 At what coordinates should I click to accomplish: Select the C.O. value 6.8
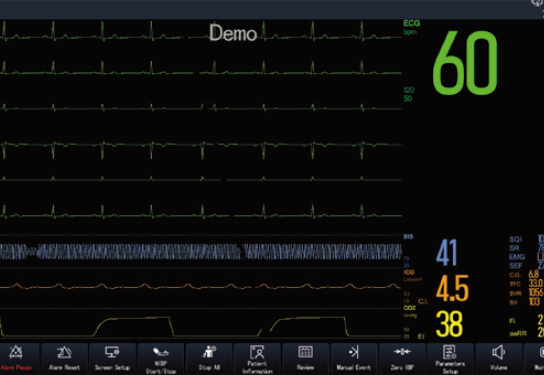pyautogui.click(x=534, y=274)
